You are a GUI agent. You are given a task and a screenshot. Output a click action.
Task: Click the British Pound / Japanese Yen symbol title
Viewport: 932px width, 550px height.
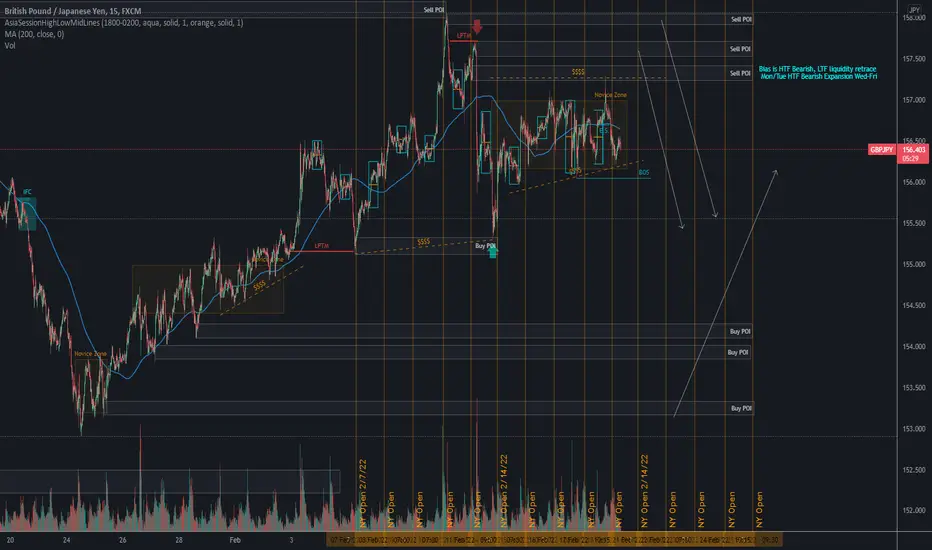click(73, 11)
